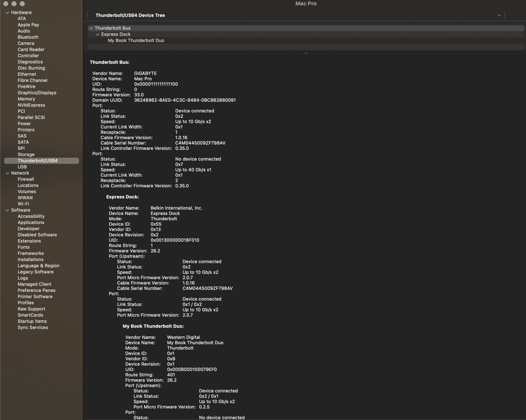Open Startup Items in the sidebar
This screenshot has width=526, height=420.
pos(32,321)
